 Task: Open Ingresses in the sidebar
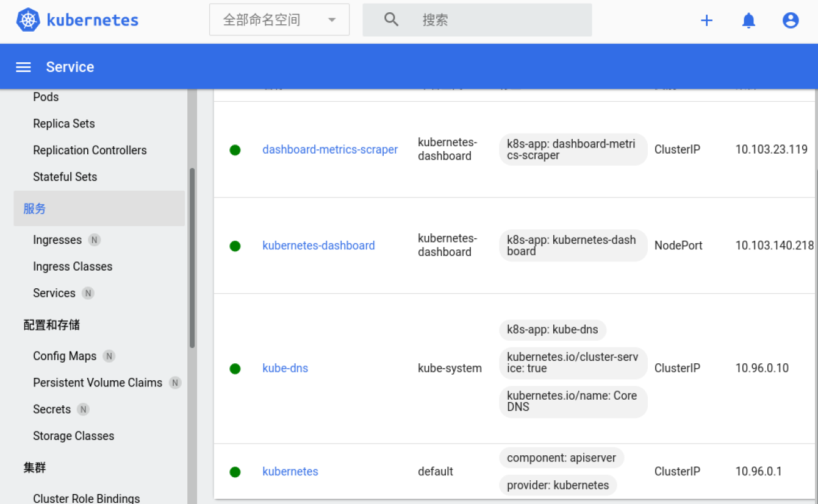[57, 240]
